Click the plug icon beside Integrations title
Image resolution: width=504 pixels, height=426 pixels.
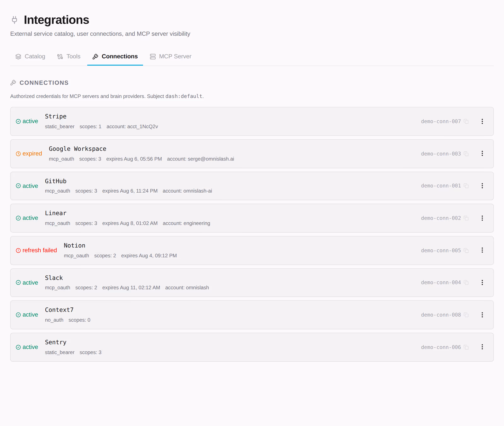click(x=14, y=20)
